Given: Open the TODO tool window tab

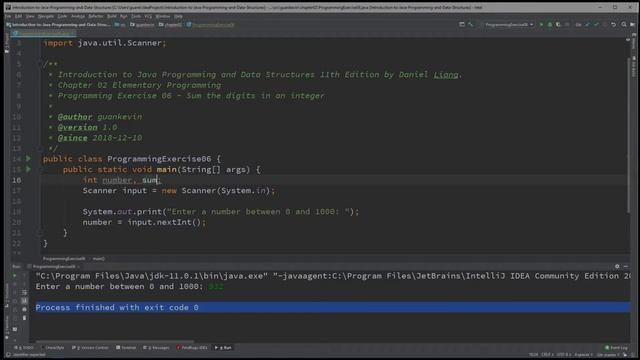Looking at the screenshot, I should (x=24, y=348).
